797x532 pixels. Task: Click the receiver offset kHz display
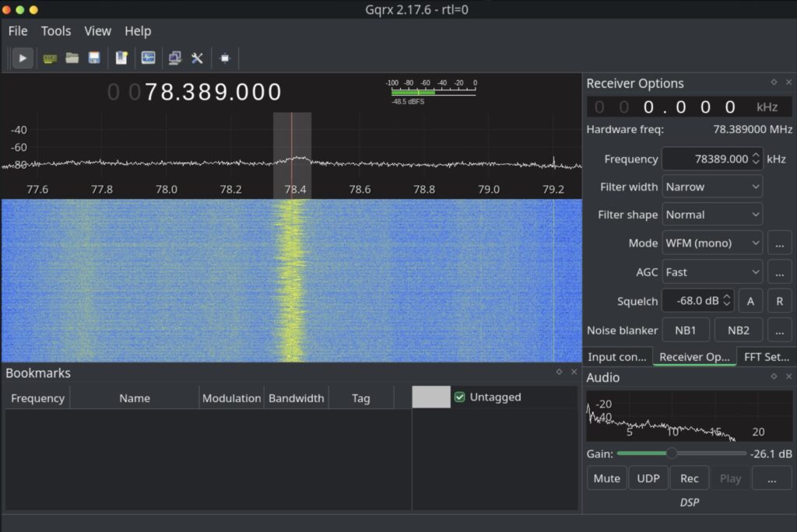coord(690,107)
